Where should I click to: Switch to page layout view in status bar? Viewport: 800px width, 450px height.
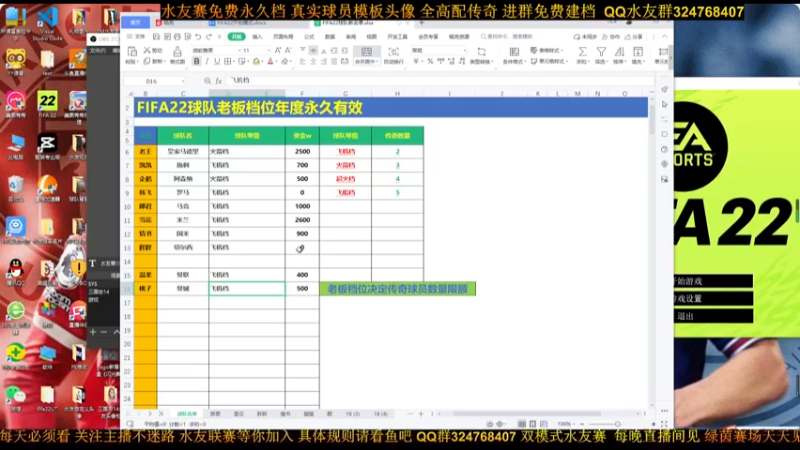[x=533, y=424]
